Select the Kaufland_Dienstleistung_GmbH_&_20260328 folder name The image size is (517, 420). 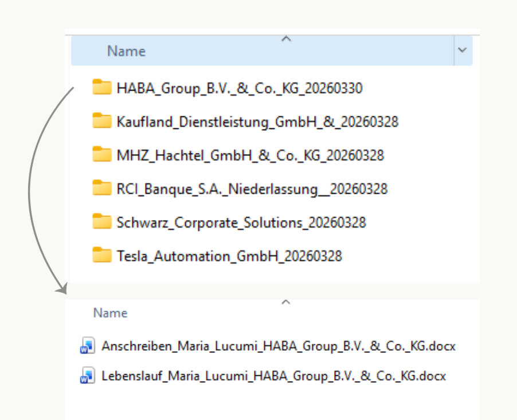[257, 122]
